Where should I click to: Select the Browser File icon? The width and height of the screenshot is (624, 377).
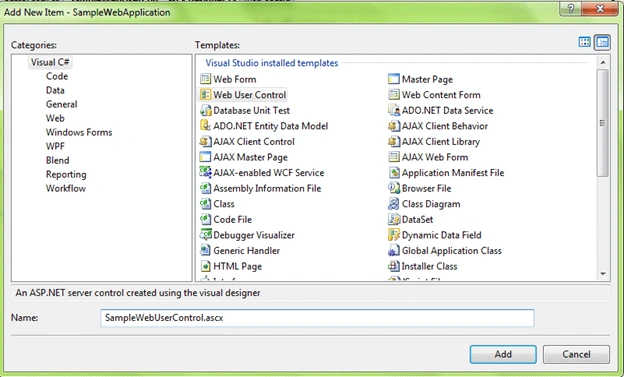click(394, 188)
